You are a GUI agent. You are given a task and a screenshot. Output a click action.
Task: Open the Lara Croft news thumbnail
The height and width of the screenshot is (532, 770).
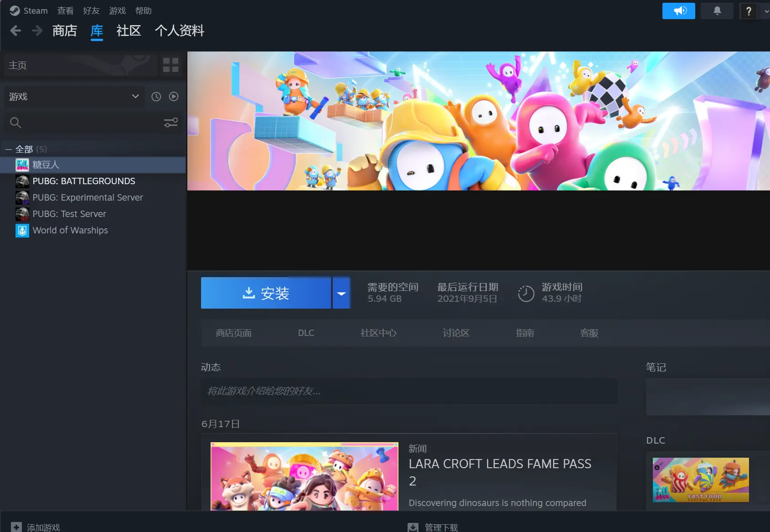[304, 476]
